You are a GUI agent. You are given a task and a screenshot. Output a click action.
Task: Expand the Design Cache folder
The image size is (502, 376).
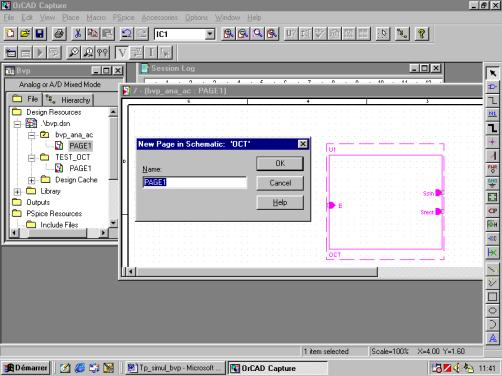tap(32, 180)
